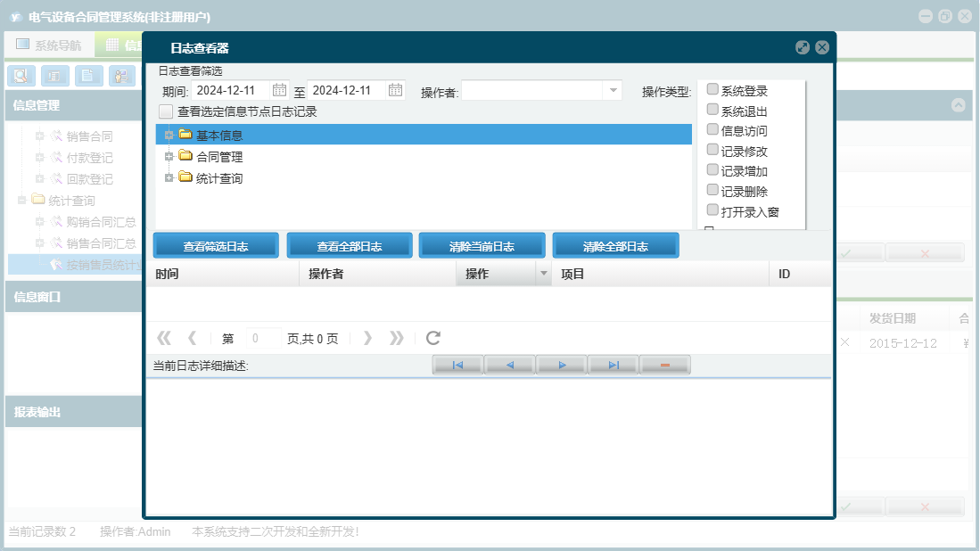Image resolution: width=980 pixels, height=551 pixels.
Task: Check the 系统登录 operation type
Action: 712,89
